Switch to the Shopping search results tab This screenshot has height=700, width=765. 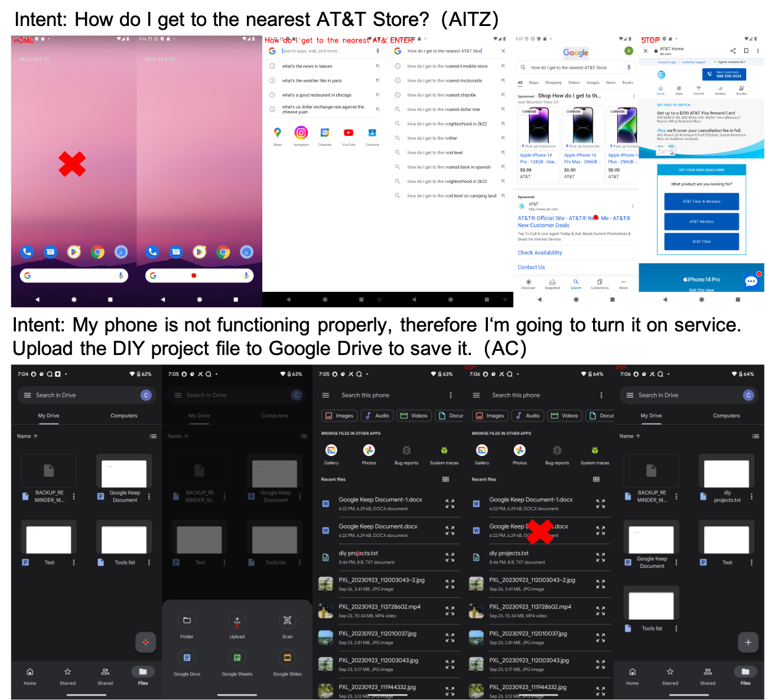553,83
